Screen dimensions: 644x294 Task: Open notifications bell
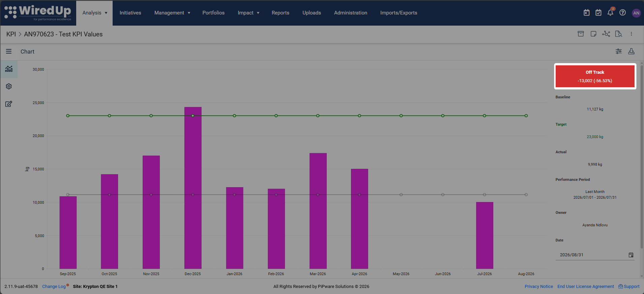[610, 13]
